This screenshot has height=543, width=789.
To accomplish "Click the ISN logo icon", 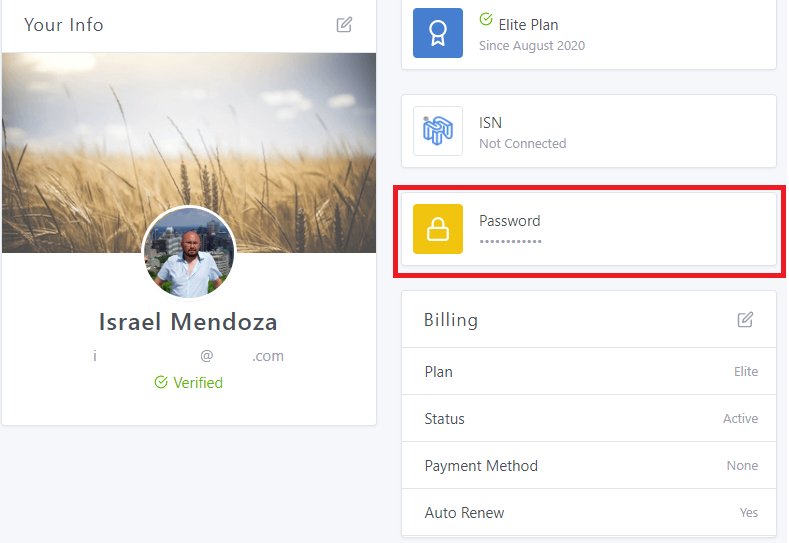I will point(438,131).
